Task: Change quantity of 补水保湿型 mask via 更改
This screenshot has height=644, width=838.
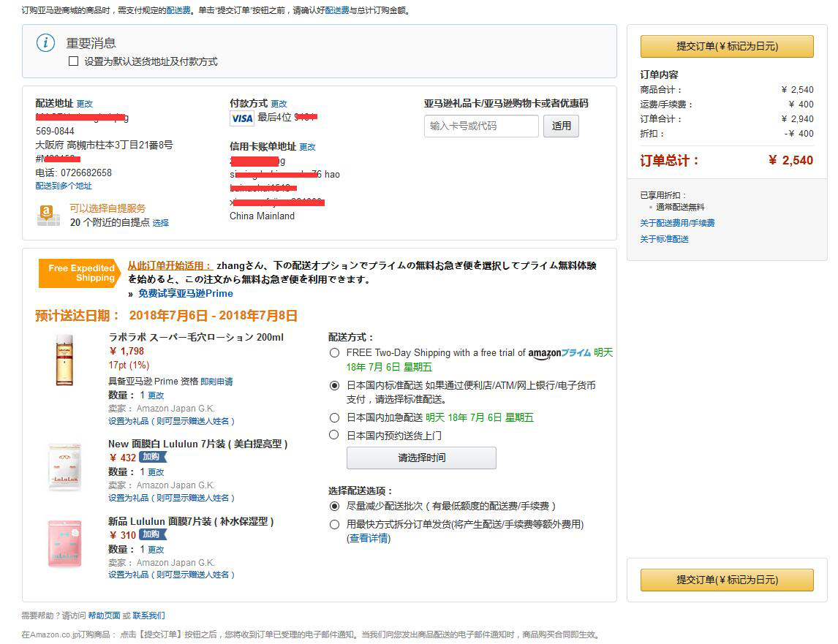Action: (156, 550)
